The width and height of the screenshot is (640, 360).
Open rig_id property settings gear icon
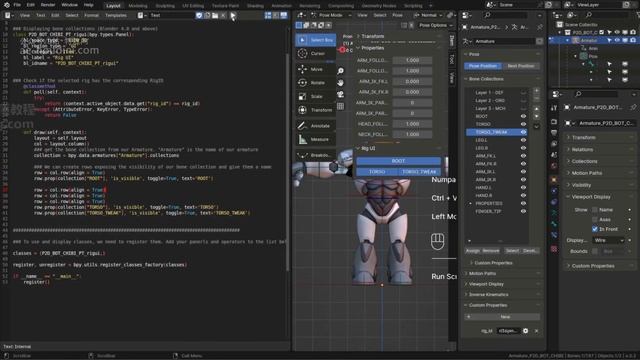pos(526,331)
